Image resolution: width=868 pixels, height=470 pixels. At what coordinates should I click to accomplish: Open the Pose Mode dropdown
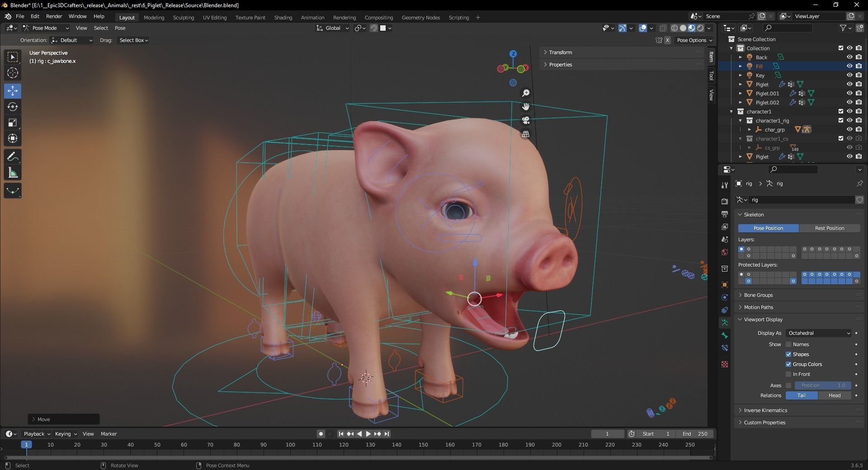coord(46,28)
